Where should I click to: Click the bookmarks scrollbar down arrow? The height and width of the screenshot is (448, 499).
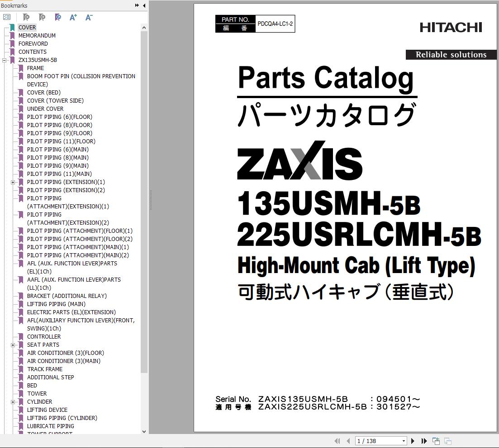point(144,431)
